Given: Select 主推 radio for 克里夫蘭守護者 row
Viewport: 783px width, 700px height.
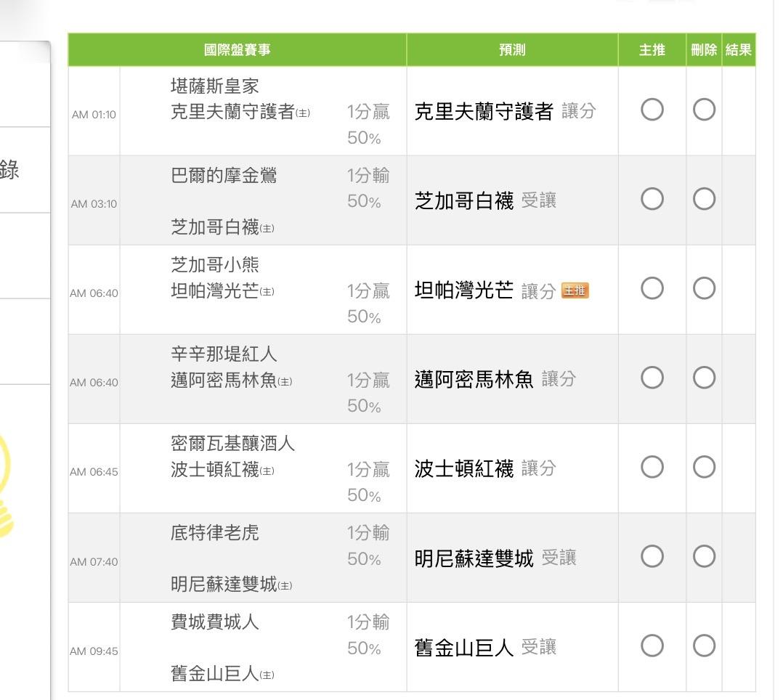Looking at the screenshot, I should (652, 110).
